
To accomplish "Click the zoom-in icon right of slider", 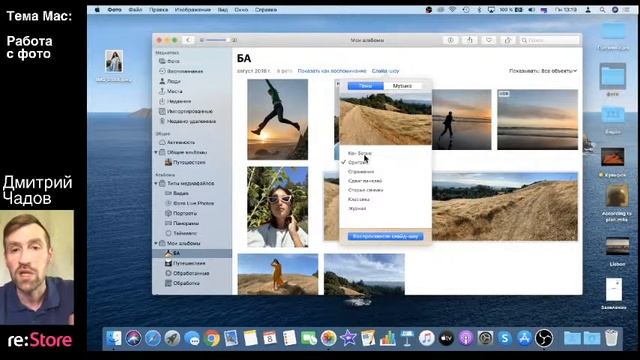I will [x=234, y=40].
